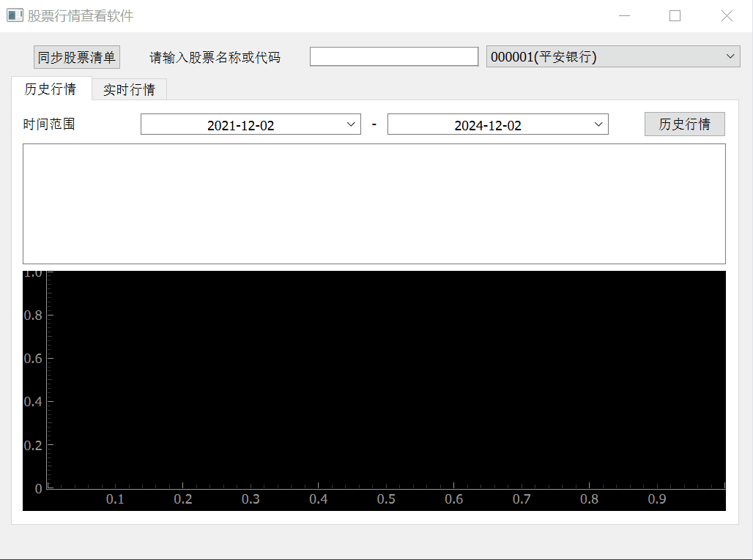Image resolution: width=753 pixels, height=560 pixels.
Task: Click the 请输入股票名称或代码 label
Action: tap(215, 57)
